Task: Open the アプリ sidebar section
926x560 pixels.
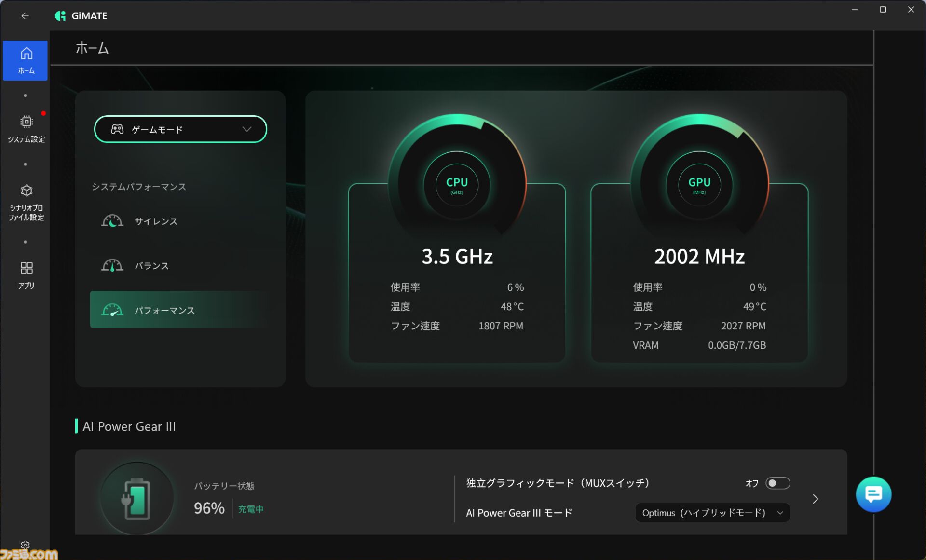Action: click(26, 275)
